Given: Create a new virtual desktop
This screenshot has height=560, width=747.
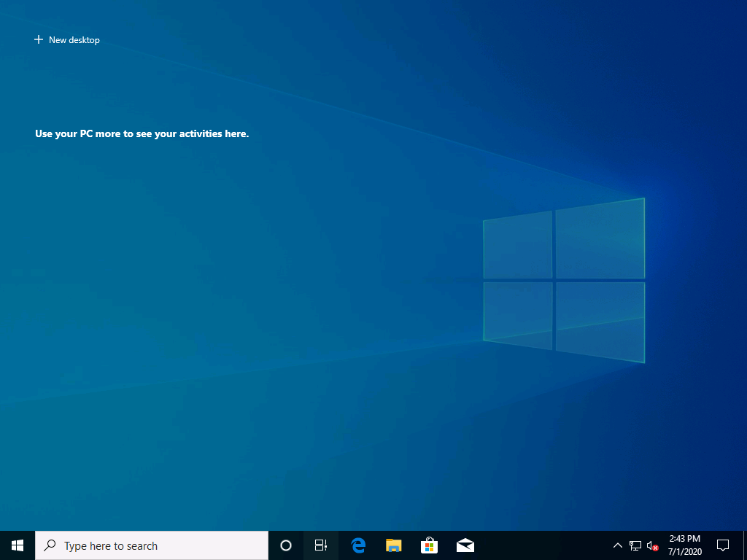Looking at the screenshot, I should click(x=67, y=39).
